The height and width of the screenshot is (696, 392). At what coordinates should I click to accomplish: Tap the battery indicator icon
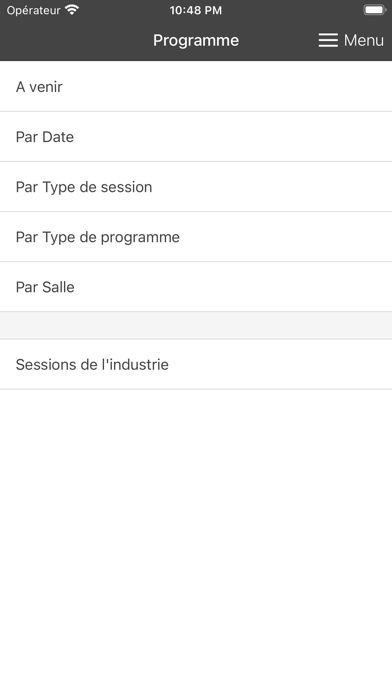[x=374, y=10]
